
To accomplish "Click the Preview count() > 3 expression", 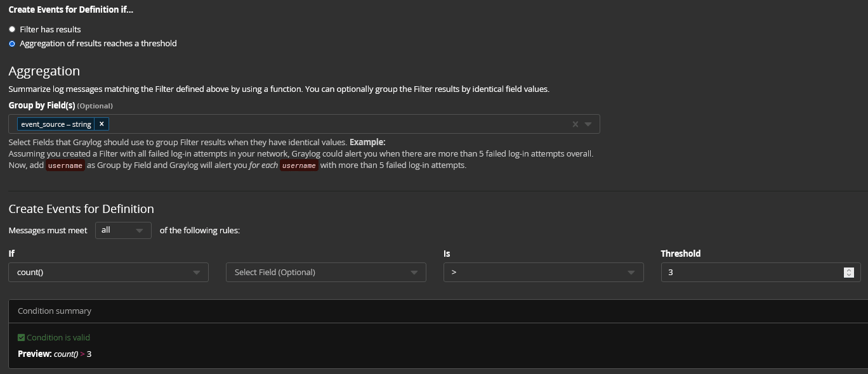I will coord(72,354).
